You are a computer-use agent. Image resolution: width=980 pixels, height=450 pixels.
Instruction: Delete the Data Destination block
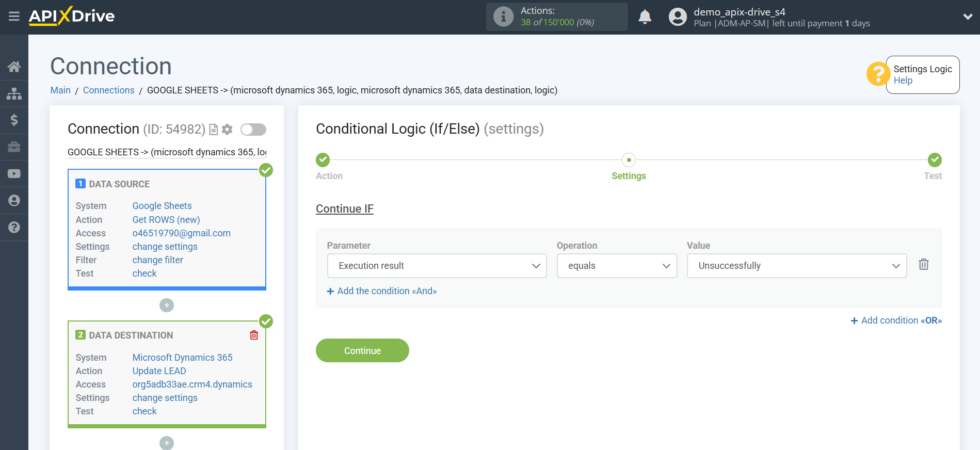(254, 335)
